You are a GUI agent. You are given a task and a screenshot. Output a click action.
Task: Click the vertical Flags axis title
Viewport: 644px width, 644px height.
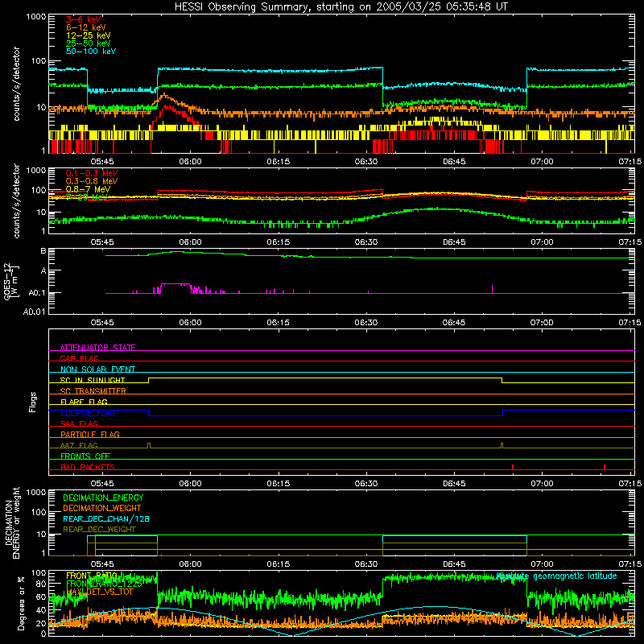[x=33, y=402]
